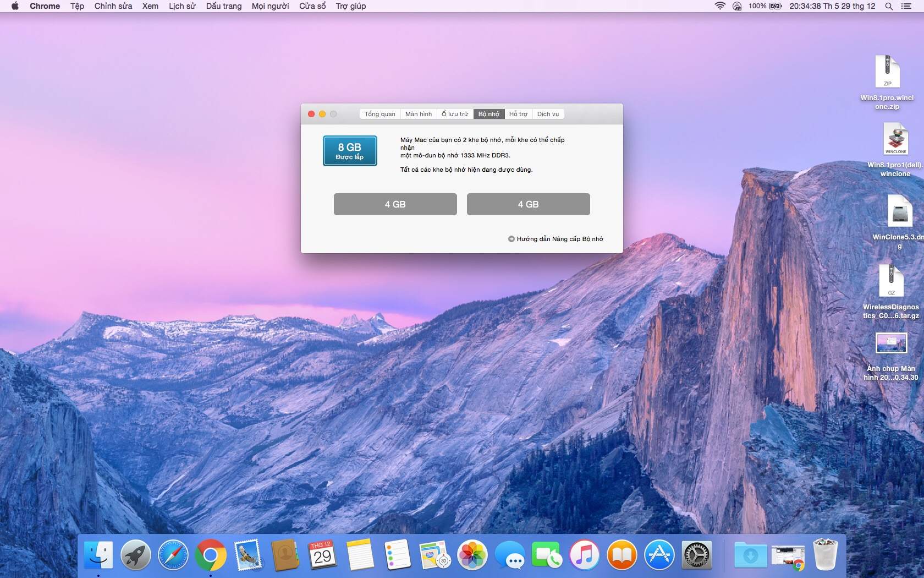Launch iTunes from the Dock

click(x=584, y=555)
